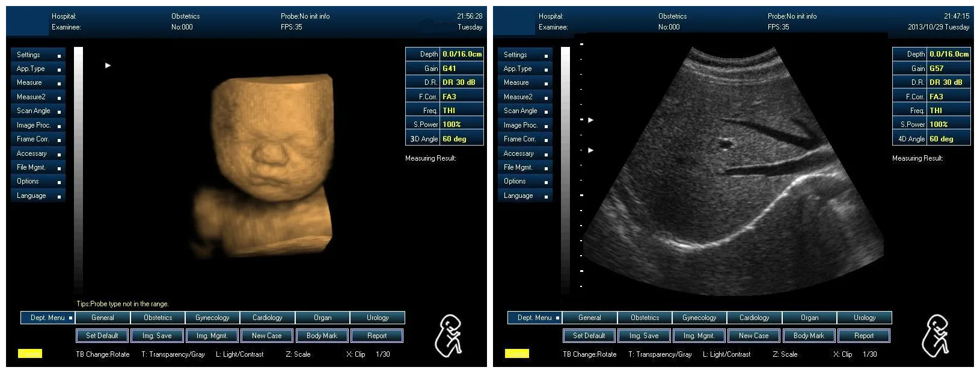
Task: Click Body Mark in right liver scan window
Action: pos(809,336)
